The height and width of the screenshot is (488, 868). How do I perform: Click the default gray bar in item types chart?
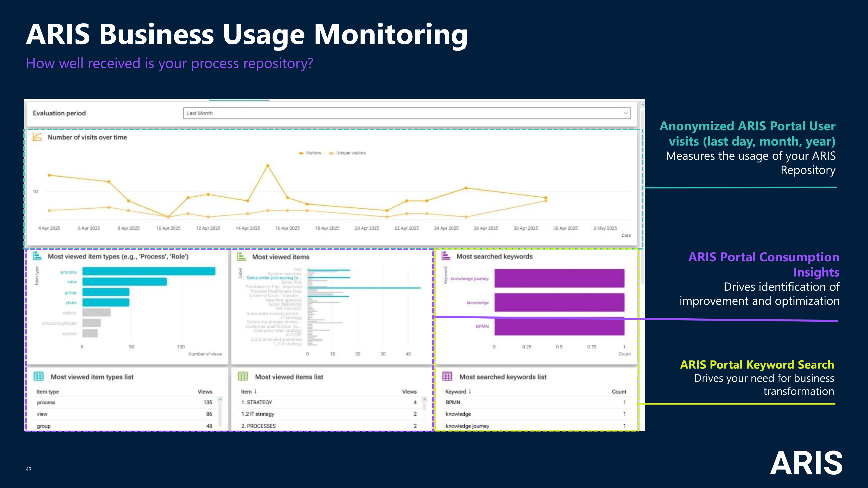[x=96, y=313]
